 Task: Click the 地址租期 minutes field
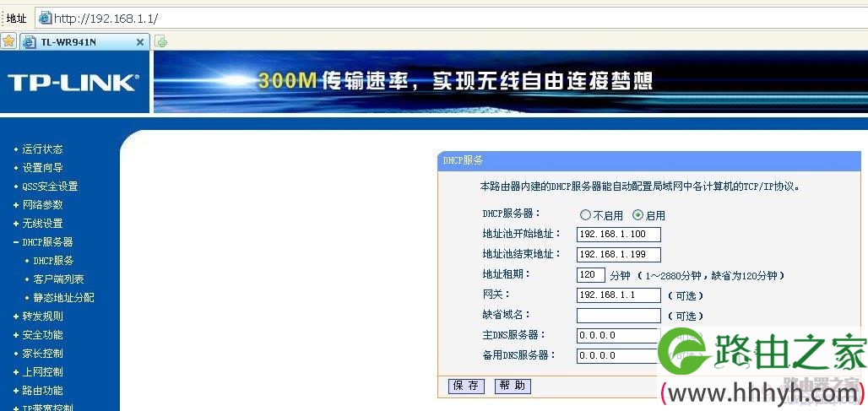coord(590,274)
